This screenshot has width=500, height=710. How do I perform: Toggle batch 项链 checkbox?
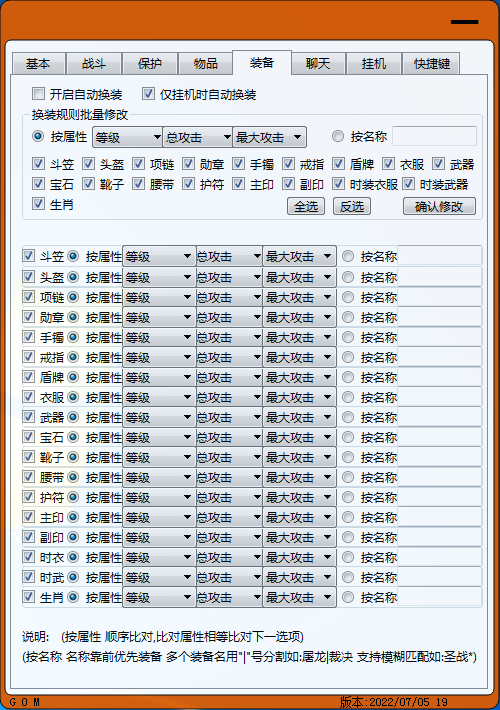click(138, 163)
